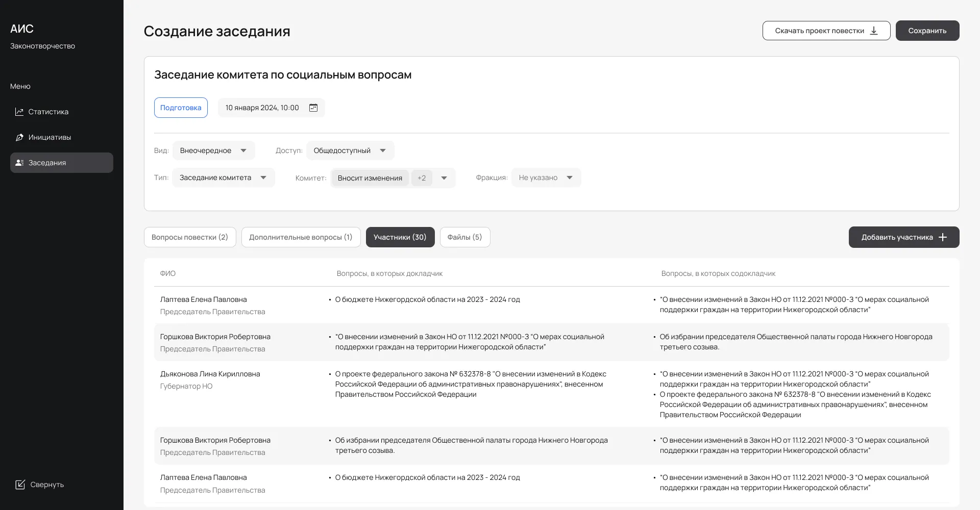
Task: Click the Заседания people icon in sidebar
Action: coord(19,162)
